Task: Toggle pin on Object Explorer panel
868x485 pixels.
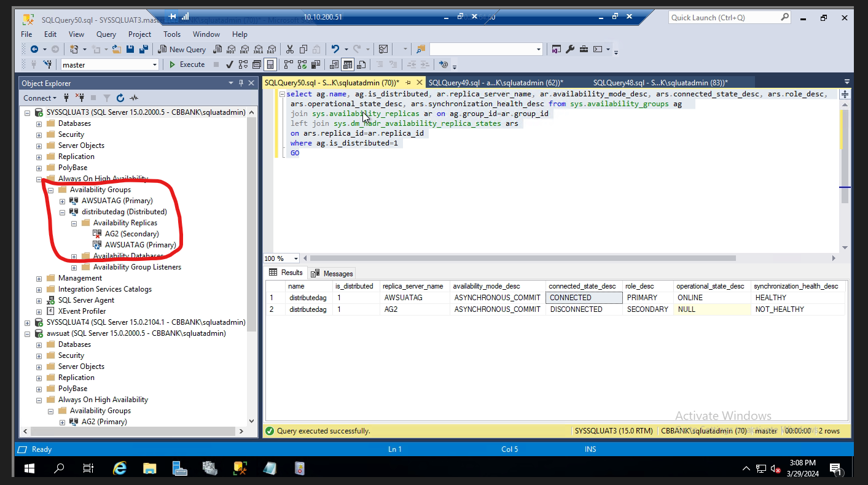Action: click(x=241, y=83)
